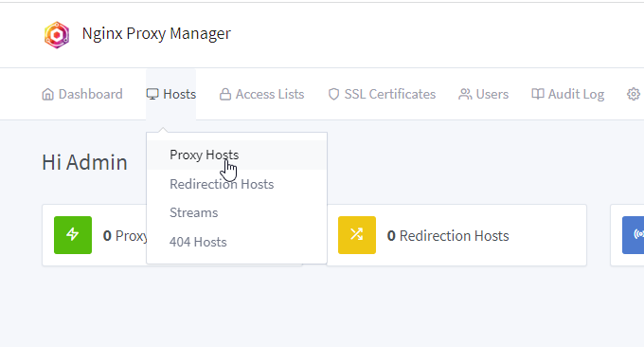
Task: Click the yellow shuffle Redirection Hosts icon
Action: coord(357,235)
